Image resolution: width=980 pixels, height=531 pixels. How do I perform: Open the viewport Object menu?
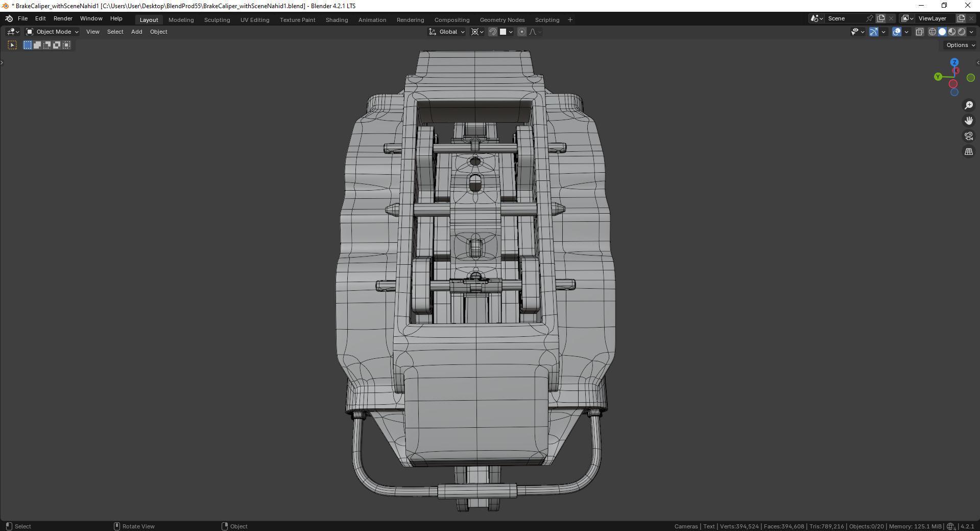click(159, 32)
